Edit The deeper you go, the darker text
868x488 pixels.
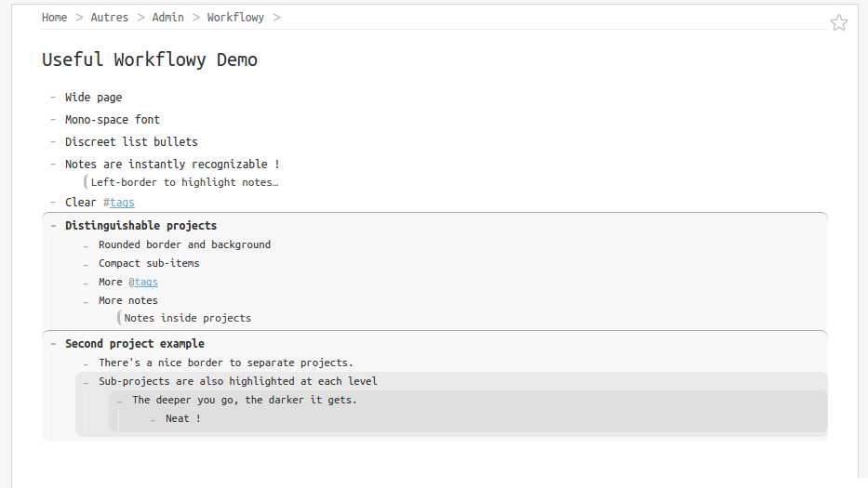click(x=245, y=400)
